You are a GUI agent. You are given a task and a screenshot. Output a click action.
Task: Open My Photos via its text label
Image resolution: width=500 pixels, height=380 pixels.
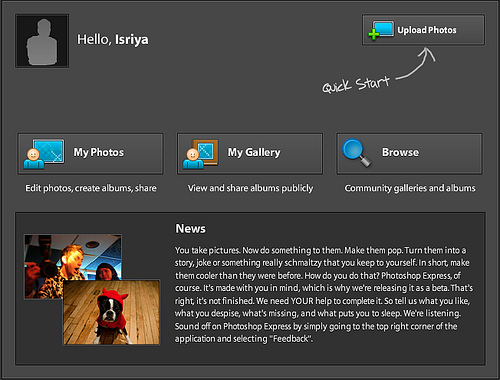tap(99, 152)
